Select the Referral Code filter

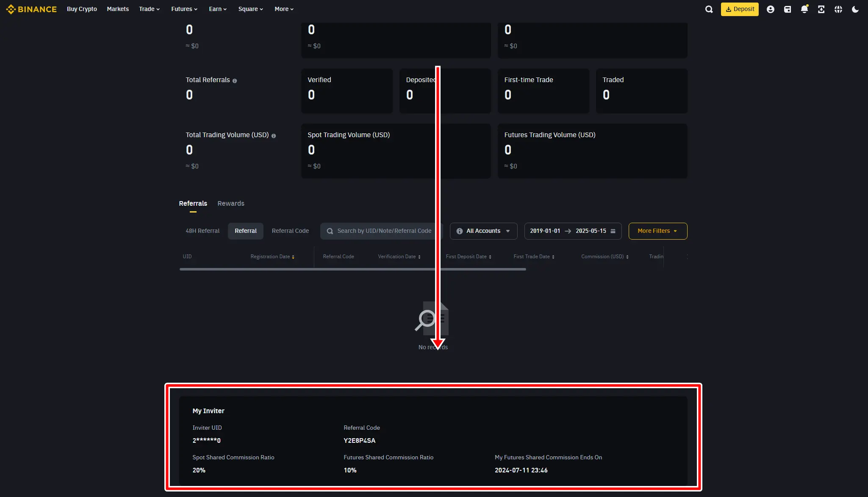coord(290,231)
